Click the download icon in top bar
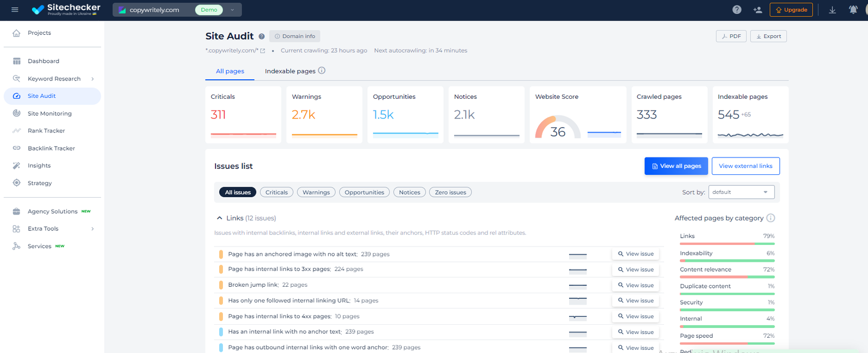868x353 pixels. click(832, 10)
